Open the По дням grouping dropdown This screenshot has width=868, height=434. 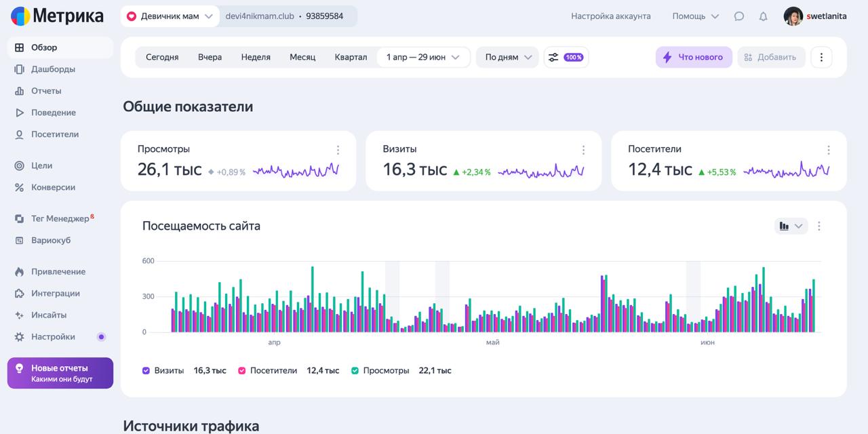tap(507, 57)
